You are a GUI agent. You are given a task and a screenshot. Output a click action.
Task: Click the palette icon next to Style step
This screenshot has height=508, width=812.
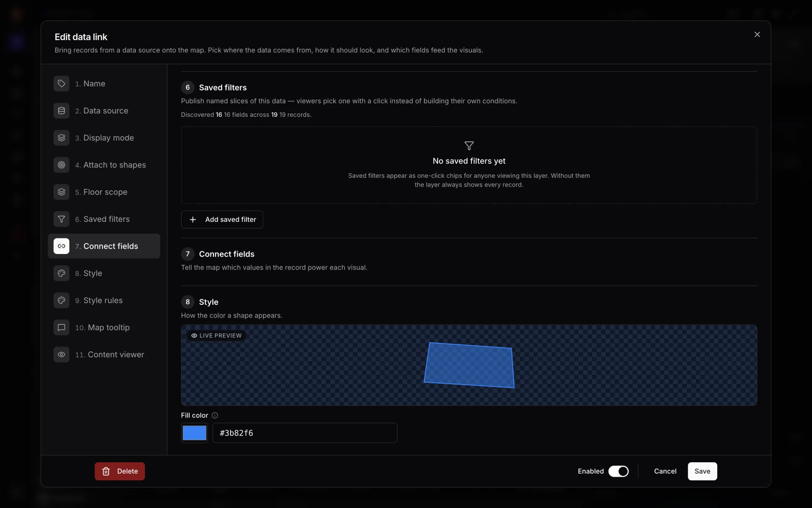(x=61, y=273)
